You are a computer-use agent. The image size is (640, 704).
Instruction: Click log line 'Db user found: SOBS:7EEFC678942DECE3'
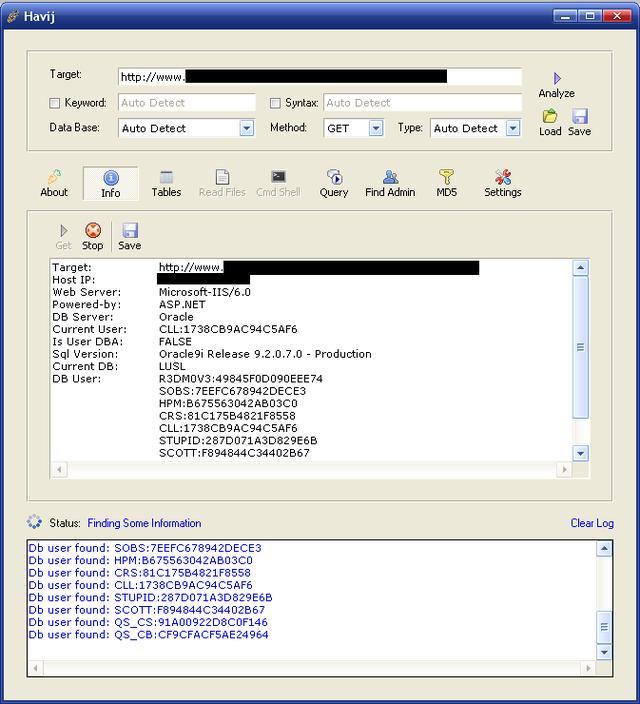pyautogui.click(x=145, y=548)
